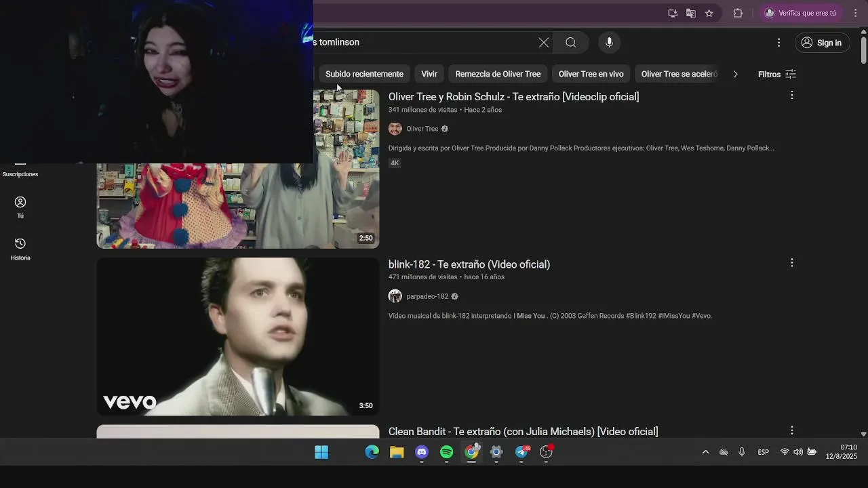868x488 pixels.
Task: Open YouTube settings three-dot menu beside Sign in
Action: point(778,43)
